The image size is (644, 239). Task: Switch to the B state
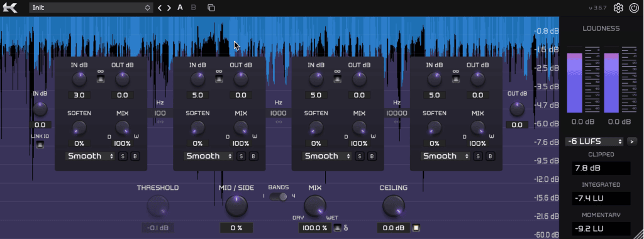click(x=194, y=8)
